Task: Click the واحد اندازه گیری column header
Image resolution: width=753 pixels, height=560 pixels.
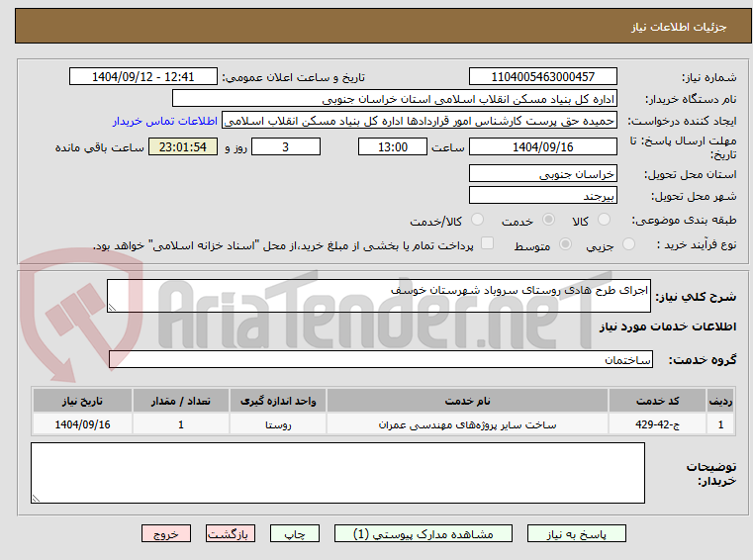Action: (278, 401)
